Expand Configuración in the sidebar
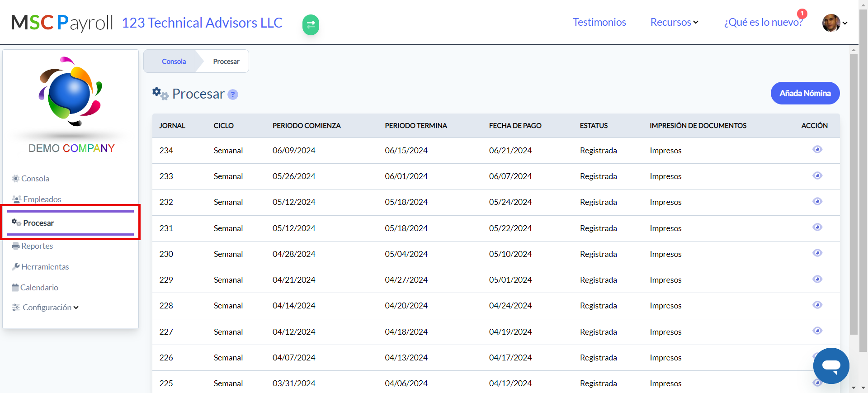 (47, 308)
